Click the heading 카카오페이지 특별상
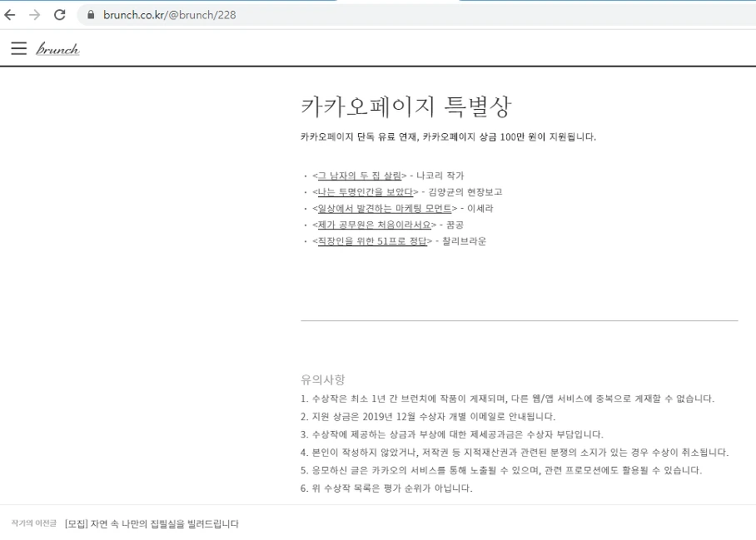 [405, 107]
